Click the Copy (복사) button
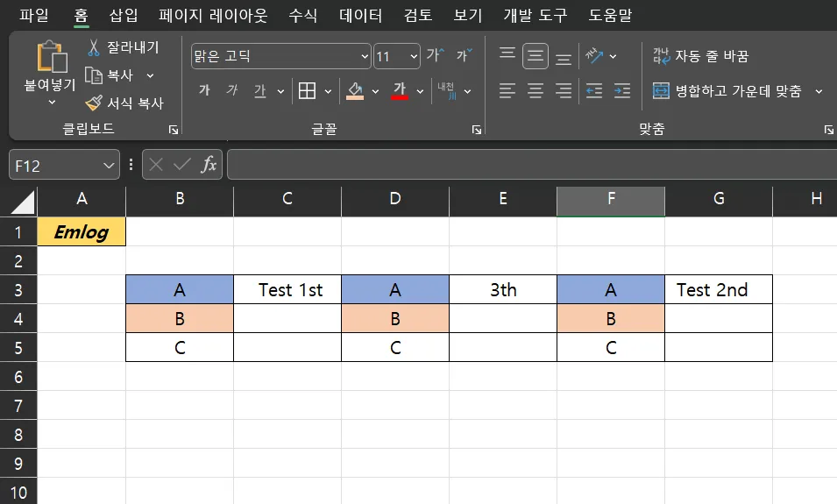837x504 pixels. [109, 75]
